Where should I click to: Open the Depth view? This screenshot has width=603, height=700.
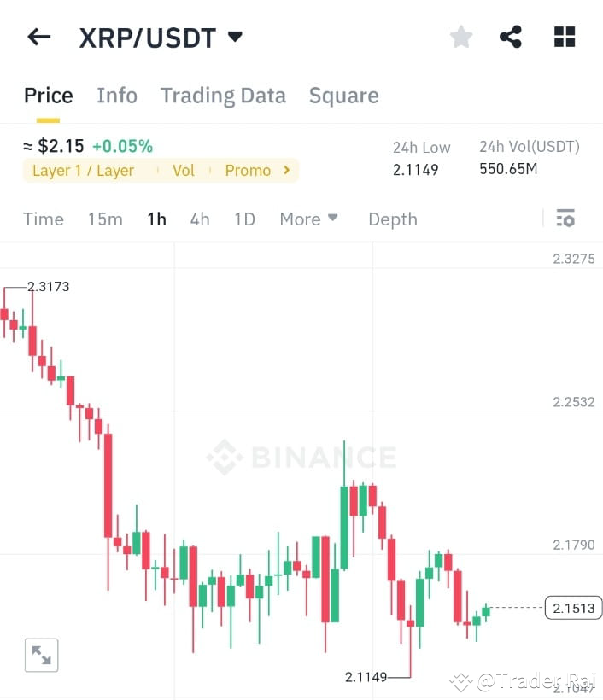pyautogui.click(x=392, y=219)
